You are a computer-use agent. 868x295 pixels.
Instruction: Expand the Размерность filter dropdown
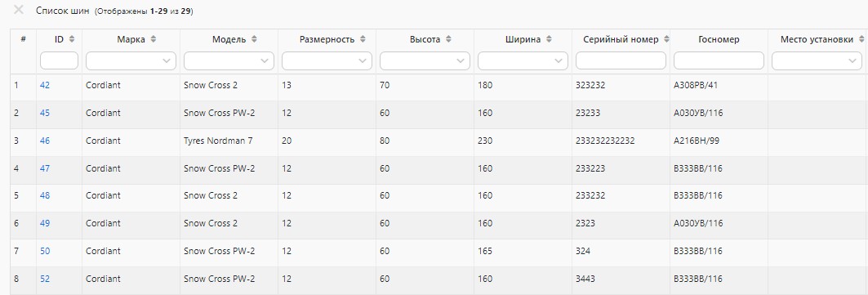tap(327, 61)
